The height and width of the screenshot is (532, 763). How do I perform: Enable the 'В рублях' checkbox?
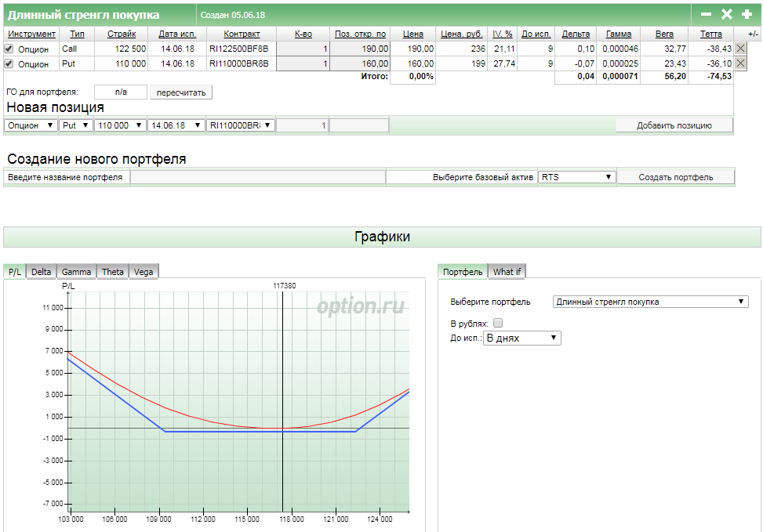click(497, 323)
